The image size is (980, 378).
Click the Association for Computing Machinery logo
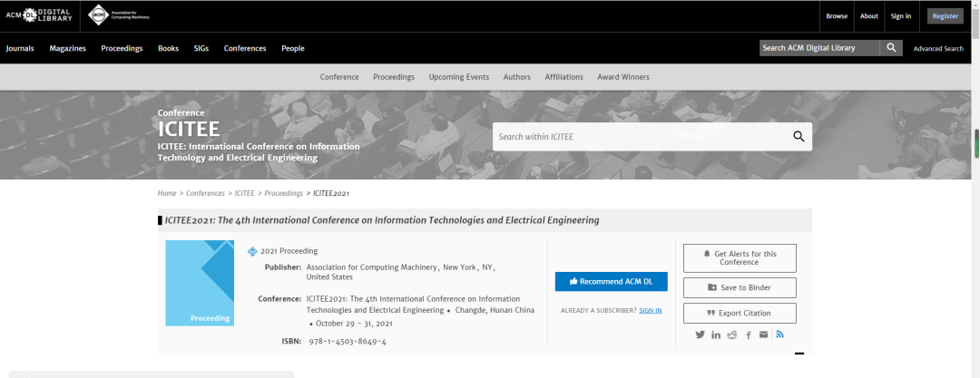click(x=119, y=15)
